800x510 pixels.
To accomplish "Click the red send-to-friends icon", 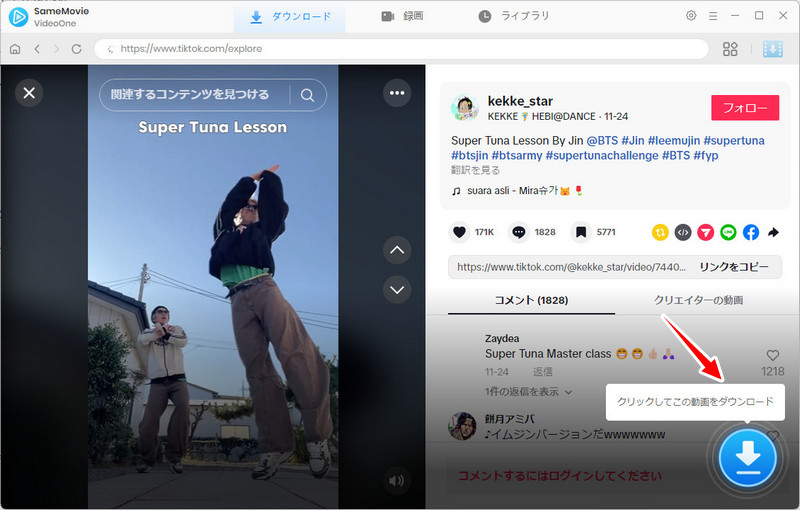I will (706, 233).
